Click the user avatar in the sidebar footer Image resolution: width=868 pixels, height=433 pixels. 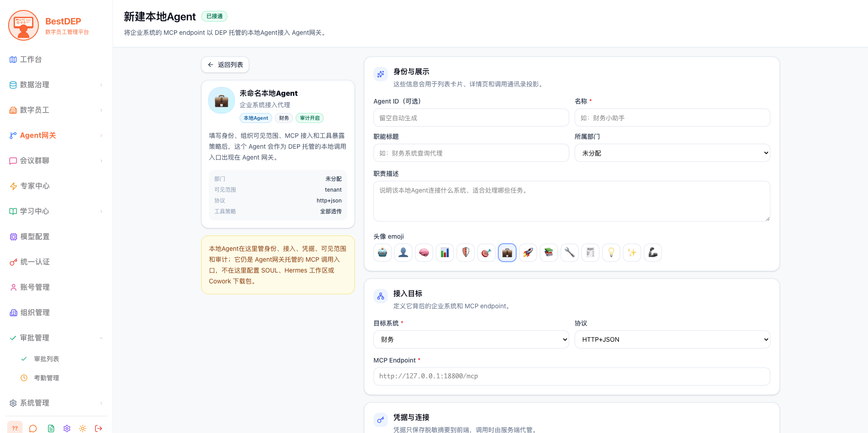15,428
